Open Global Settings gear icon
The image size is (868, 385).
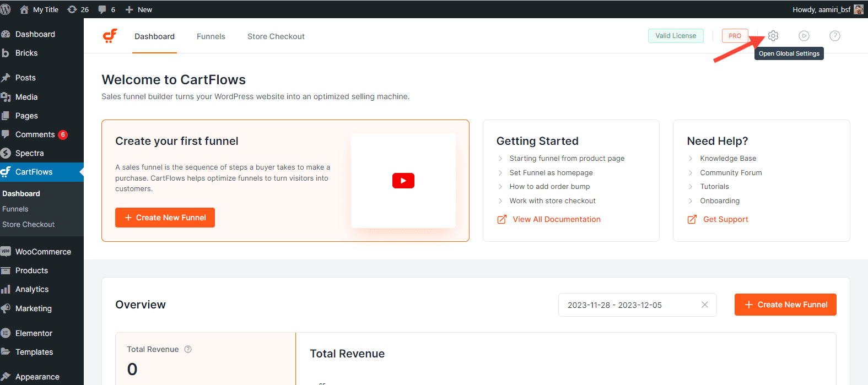[x=773, y=36]
